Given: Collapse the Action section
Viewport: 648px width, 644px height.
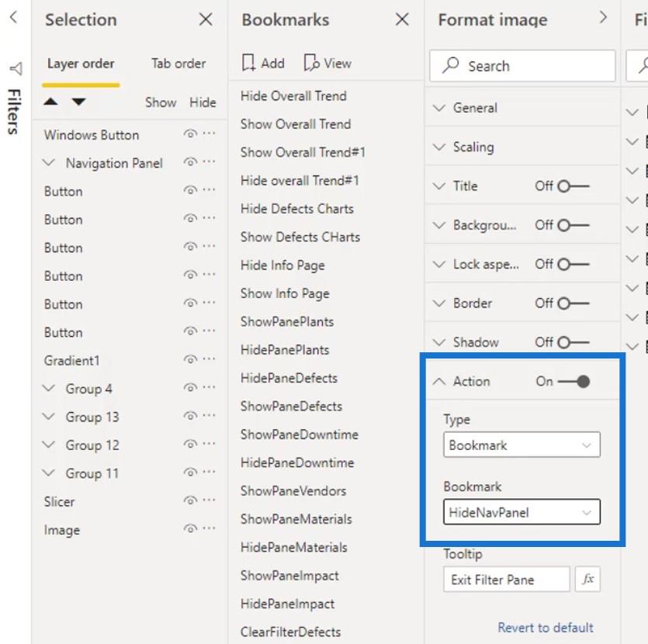Looking at the screenshot, I should click(x=439, y=381).
